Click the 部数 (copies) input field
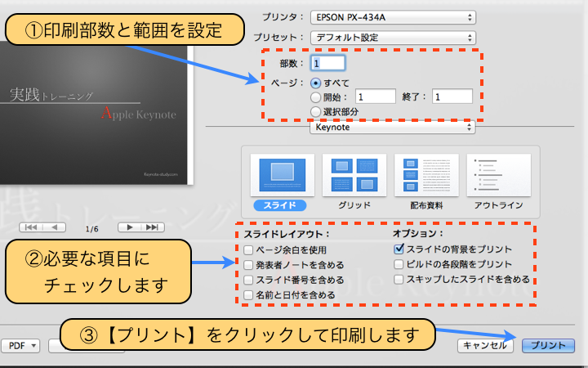The width and height of the screenshot is (588, 368). pos(327,63)
